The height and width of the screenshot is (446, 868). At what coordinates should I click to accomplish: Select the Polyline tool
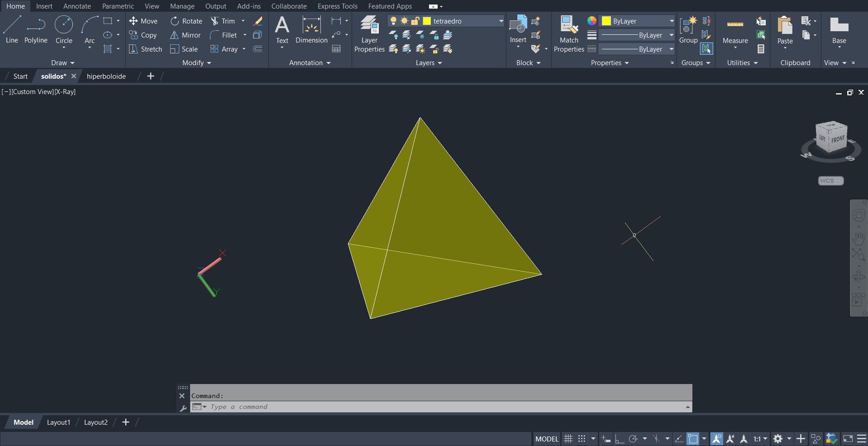coord(36,29)
